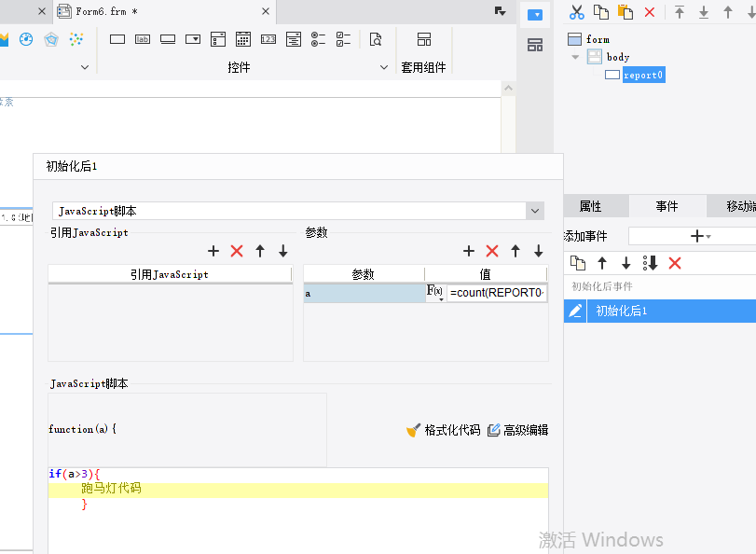Viewport: 756px width, 554px height.
Task: Click the Paste clipboard icon
Action: pos(625,12)
